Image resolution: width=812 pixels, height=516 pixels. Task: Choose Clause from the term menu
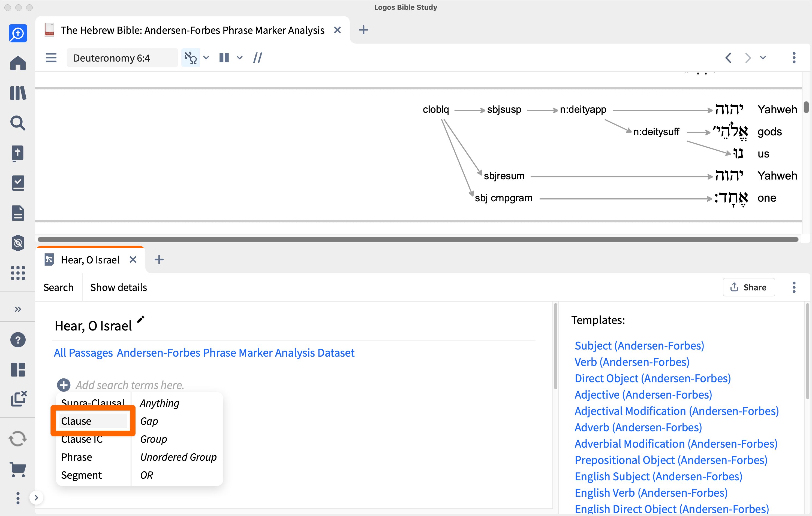point(93,421)
